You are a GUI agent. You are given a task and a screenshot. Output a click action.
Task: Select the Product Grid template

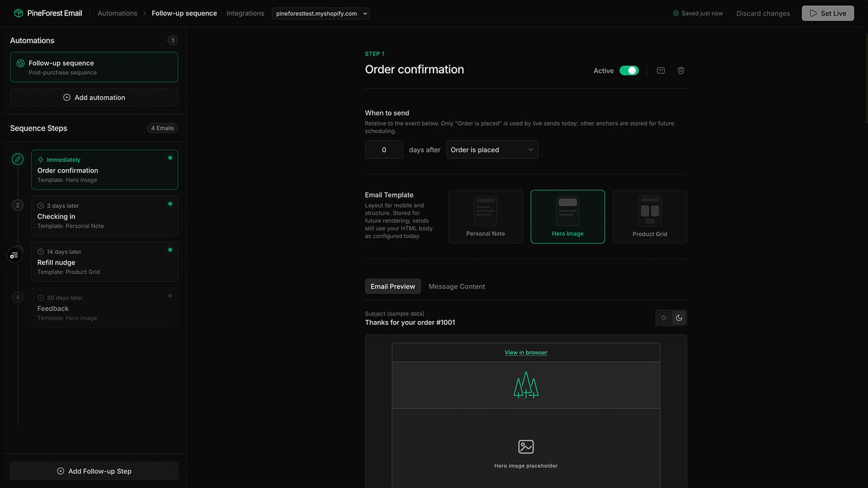(650, 216)
